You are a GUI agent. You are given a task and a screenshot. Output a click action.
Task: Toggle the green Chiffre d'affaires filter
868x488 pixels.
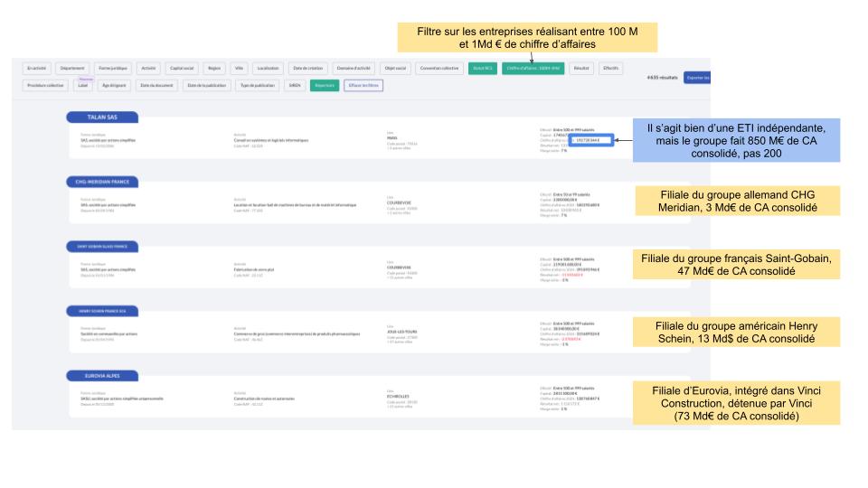click(x=533, y=69)
